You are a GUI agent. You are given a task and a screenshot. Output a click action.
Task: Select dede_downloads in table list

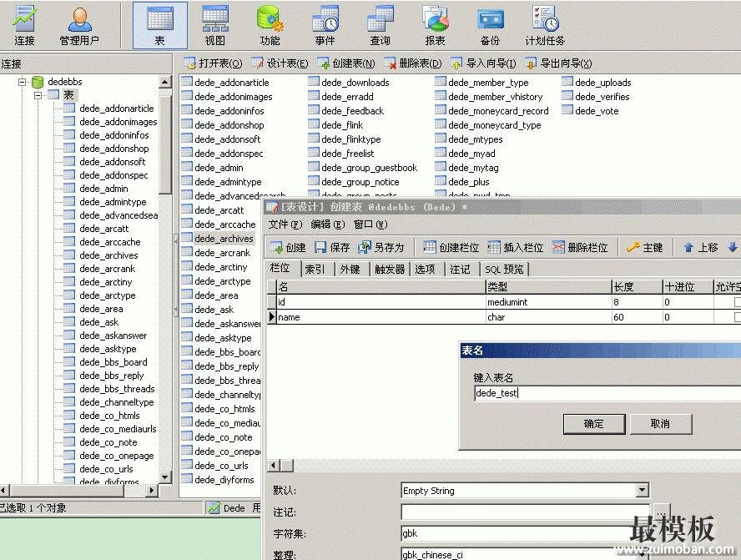(x=355, y=83)
